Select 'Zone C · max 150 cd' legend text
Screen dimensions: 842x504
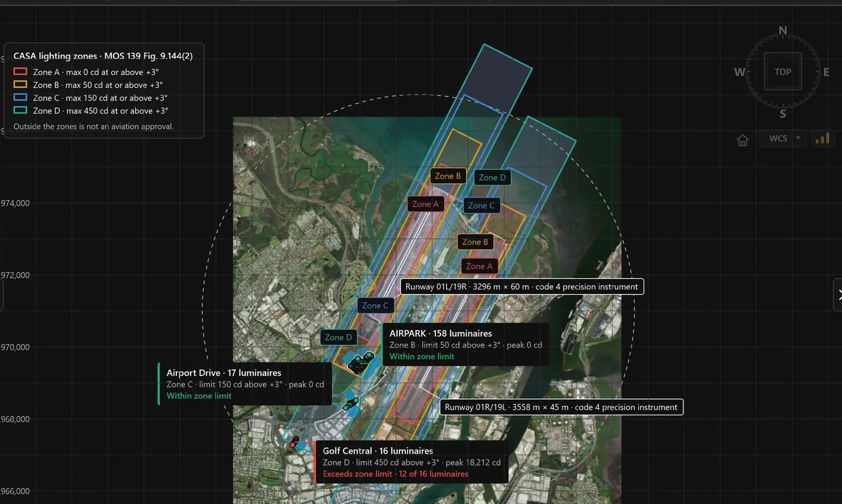click(100, 98)
